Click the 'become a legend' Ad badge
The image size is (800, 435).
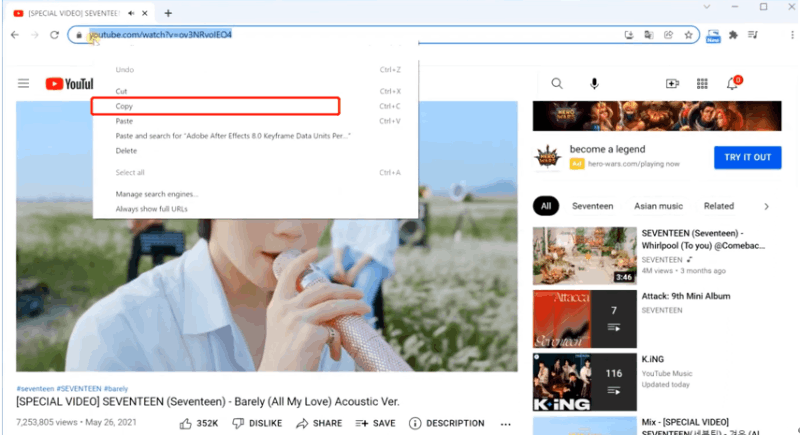(x=577, y=164)
